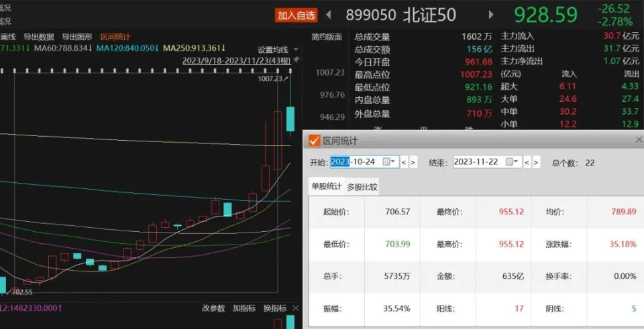644x329 pixels.
Task: Switch to the 多股比较 tab
Action: [x=362, y=188]
